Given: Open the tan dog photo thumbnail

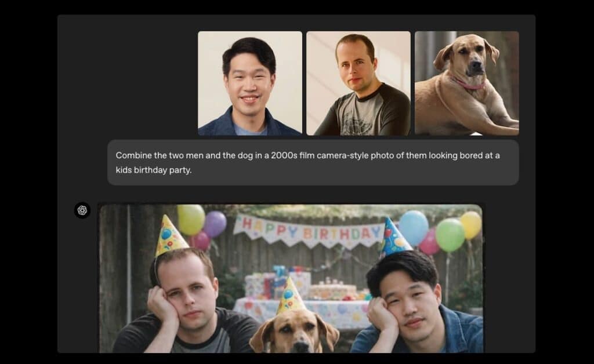Looking at the screenshot, I should (467, 83).
